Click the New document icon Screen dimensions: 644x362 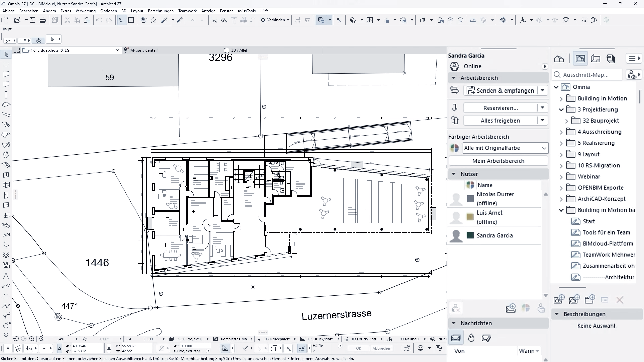pyautogui.click(x=6, y=20)
